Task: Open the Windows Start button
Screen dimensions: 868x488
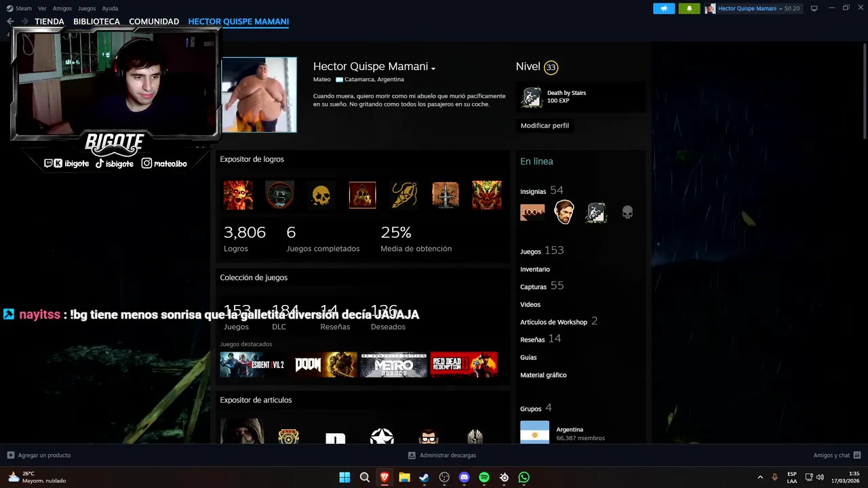Action: [x=344, y=477]
